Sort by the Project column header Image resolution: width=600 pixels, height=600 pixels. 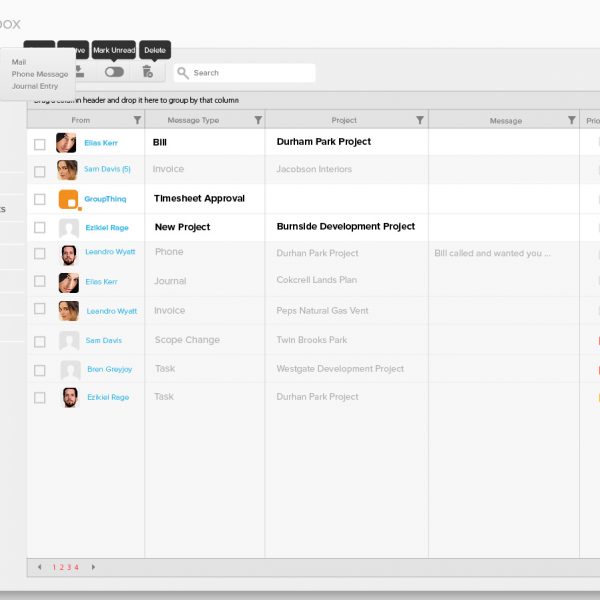pos(344,120)
